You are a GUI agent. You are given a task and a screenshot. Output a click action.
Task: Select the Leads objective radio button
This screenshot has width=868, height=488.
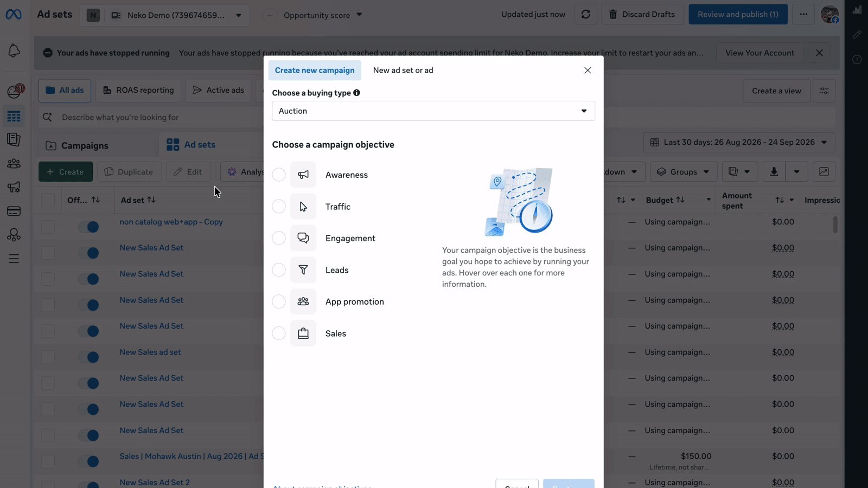point(279,270)
